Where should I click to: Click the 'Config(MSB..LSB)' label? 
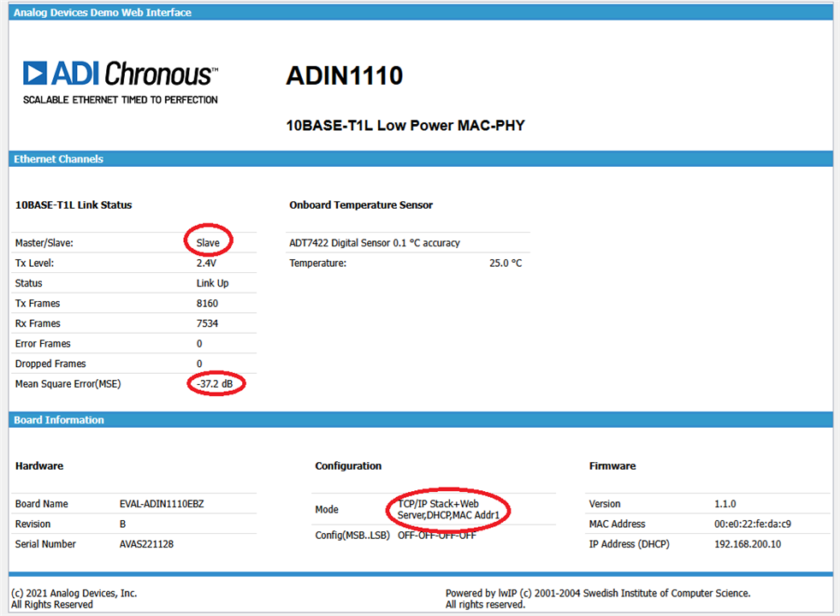click(352, 535)
